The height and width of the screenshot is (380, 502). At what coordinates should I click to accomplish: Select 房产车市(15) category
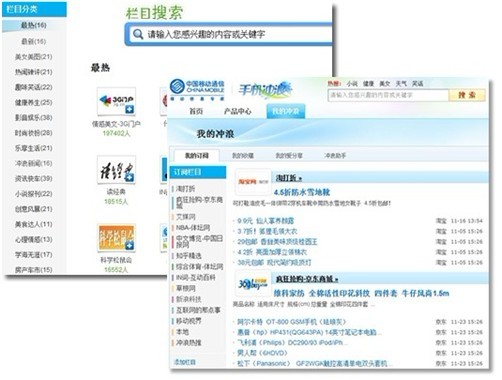click(x=34, y=270)
